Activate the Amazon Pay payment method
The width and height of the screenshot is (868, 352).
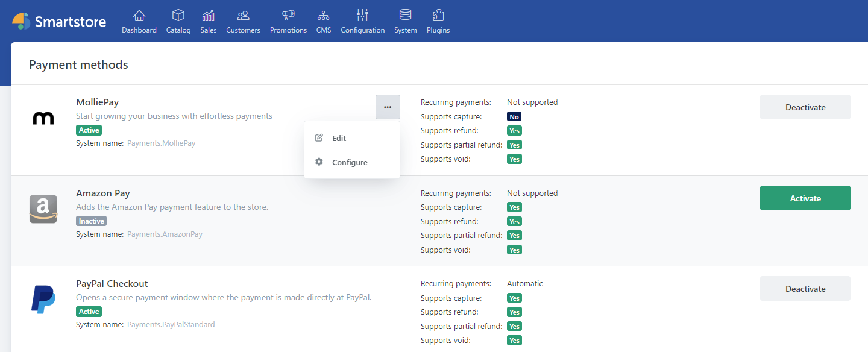805,198
